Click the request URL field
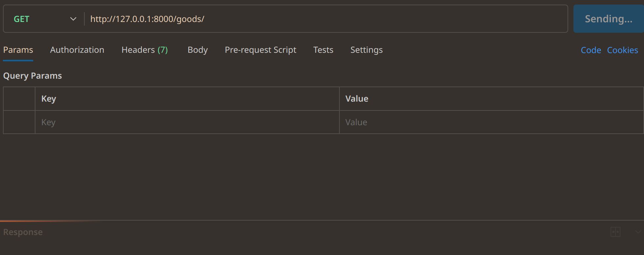The image size is (644, 255). click(325, 19)
